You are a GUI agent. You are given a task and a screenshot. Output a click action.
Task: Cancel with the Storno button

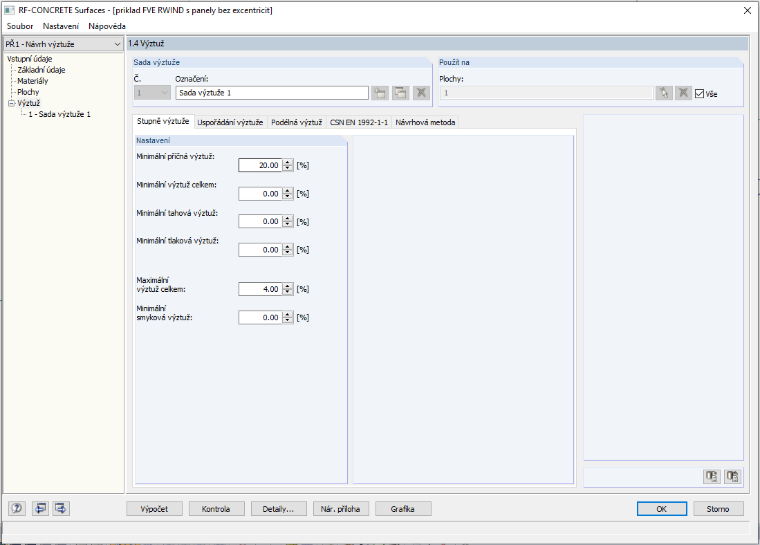point(718,509)
